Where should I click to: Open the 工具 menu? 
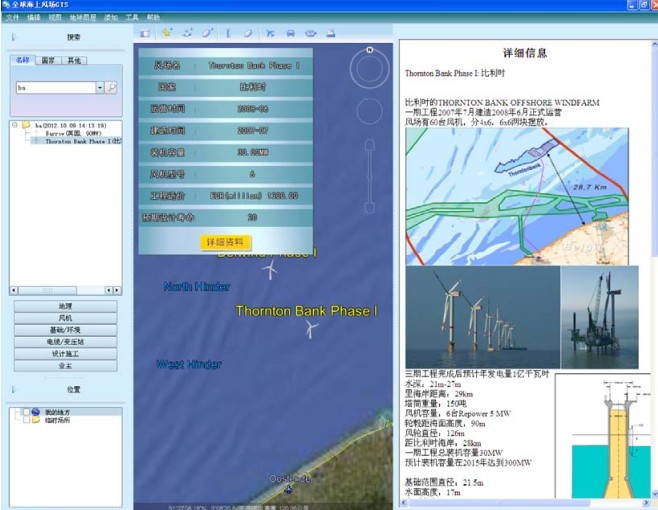(132, 18)
